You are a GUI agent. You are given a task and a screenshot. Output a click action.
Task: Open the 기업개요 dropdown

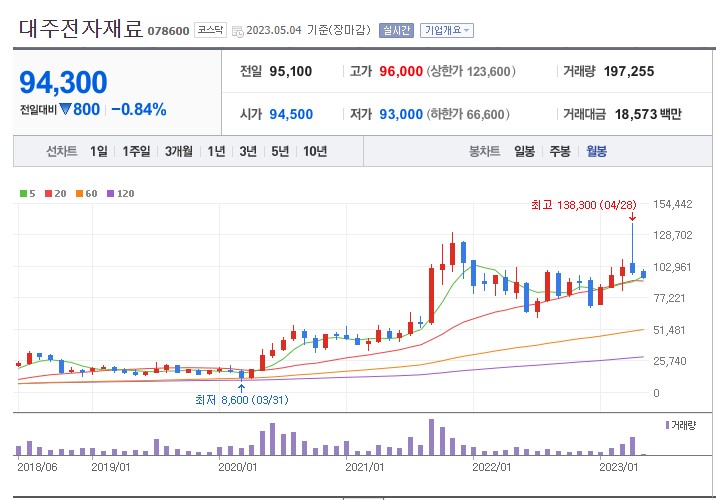pyautogui.click(x=447, y=31)
